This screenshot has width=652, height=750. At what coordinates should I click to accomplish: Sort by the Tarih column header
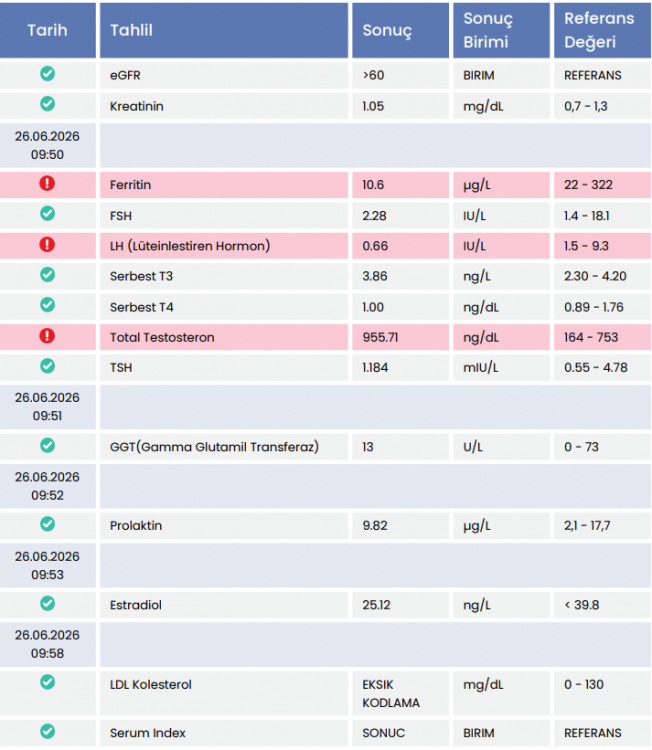click(x=47, y=30)
